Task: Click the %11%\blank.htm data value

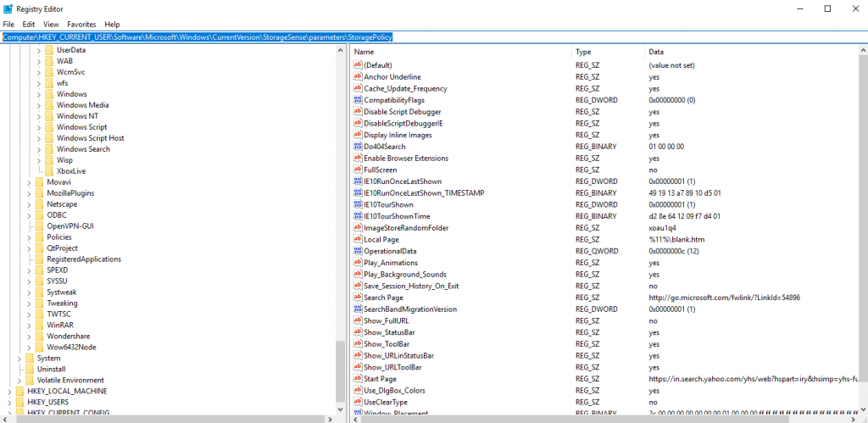Action: click(677, 240)
